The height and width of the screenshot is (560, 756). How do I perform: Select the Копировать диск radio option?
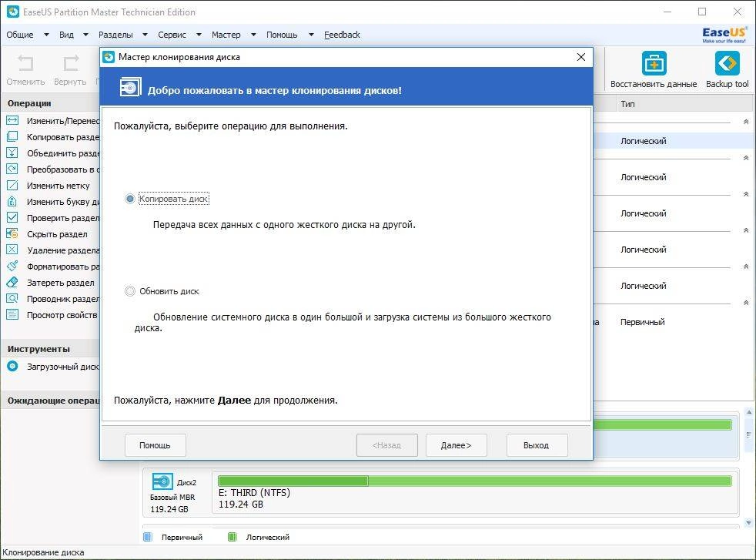tap(129, 199)
